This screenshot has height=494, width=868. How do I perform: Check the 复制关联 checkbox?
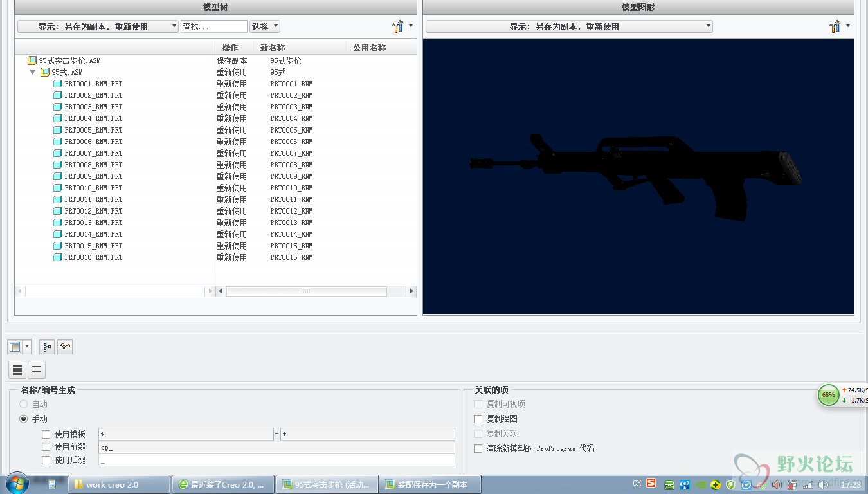click(x=478, y=434)
